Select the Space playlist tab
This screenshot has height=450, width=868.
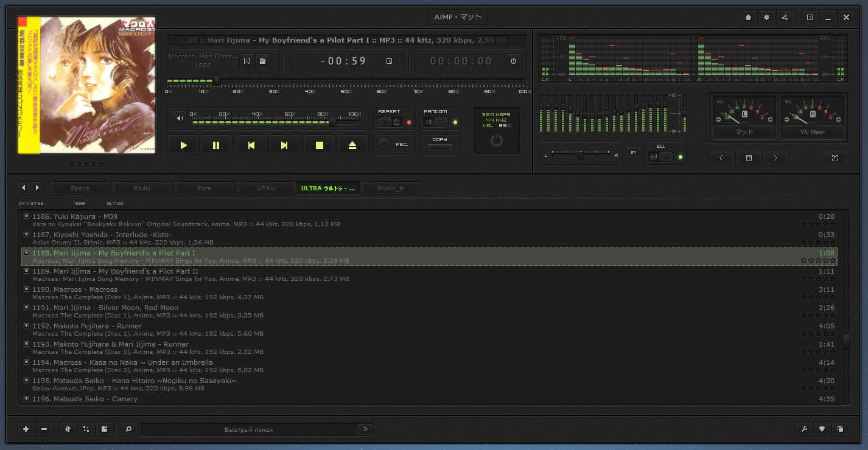pyautogui.click(x=80, y=188)
